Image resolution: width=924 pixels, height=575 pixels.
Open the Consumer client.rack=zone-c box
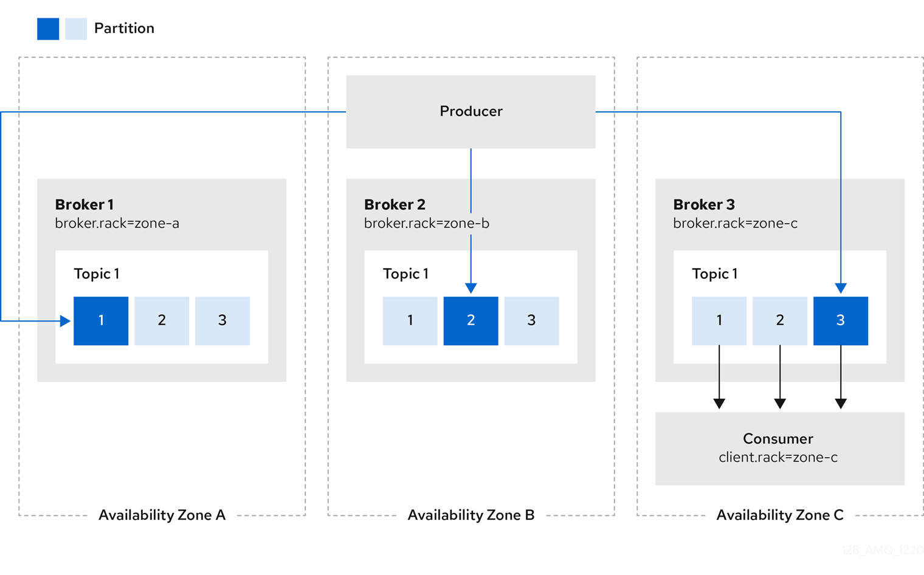(780, 448)
